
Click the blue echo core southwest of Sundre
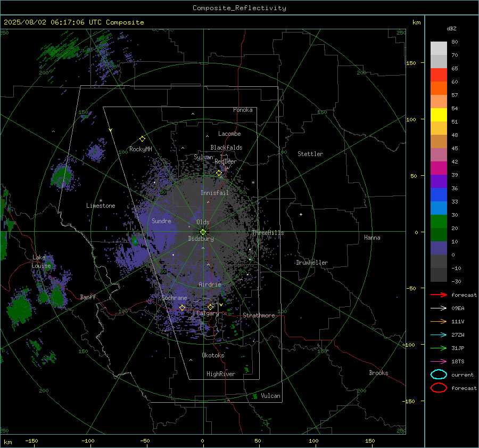[135, 240]
